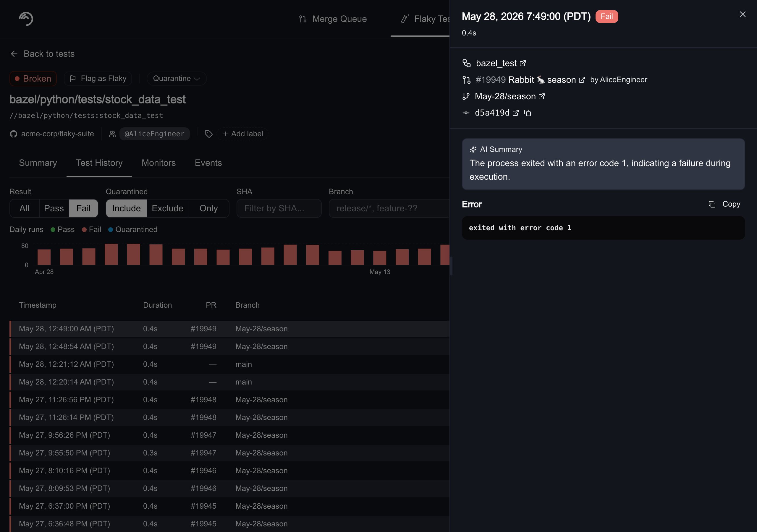This screenshot has height=532, width=757.
Task: Click the Branch filter input
Action: point(389,208)
